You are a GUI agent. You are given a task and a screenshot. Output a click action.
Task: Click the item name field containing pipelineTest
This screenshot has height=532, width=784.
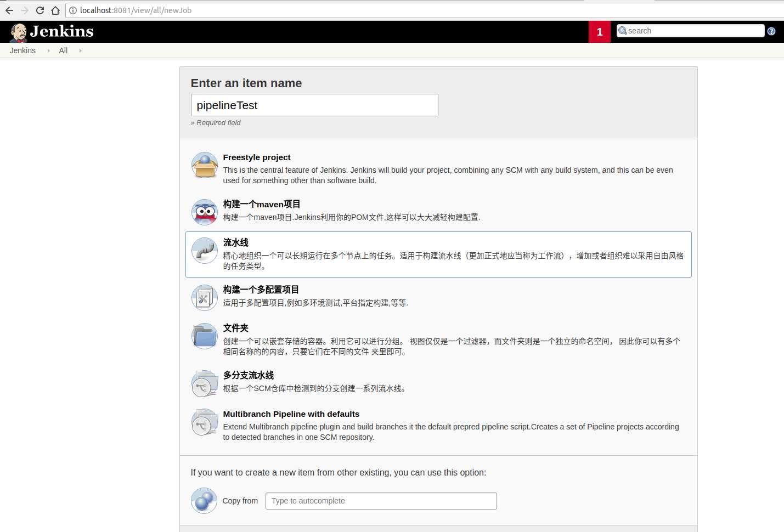point(314,105)
